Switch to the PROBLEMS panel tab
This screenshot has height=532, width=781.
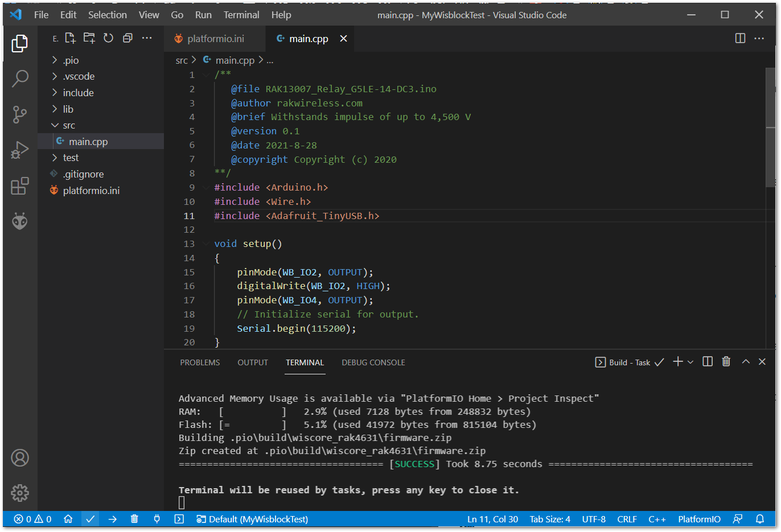pos(200,362)
